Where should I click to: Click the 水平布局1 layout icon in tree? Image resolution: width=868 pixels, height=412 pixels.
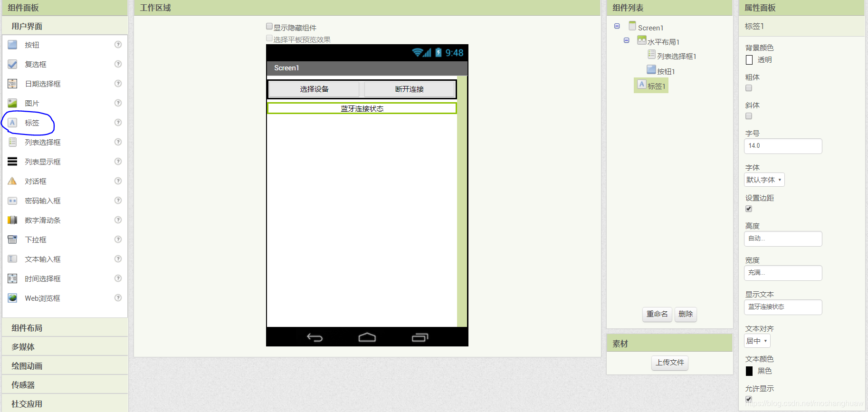click(x=642, y=40)
